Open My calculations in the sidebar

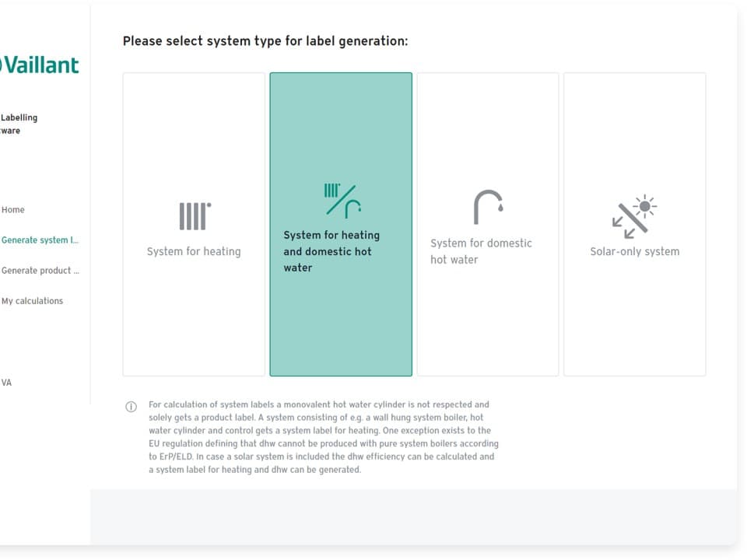[32, 301]
